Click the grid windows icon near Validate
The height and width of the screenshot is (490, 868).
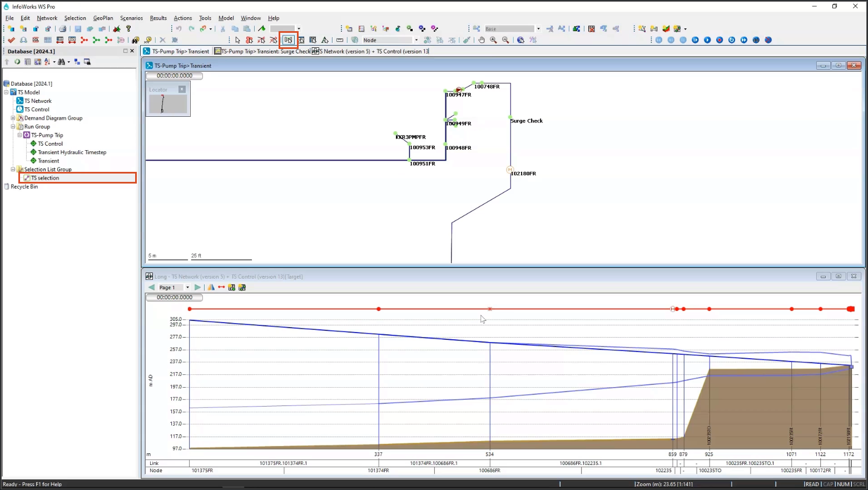[48, 40]
